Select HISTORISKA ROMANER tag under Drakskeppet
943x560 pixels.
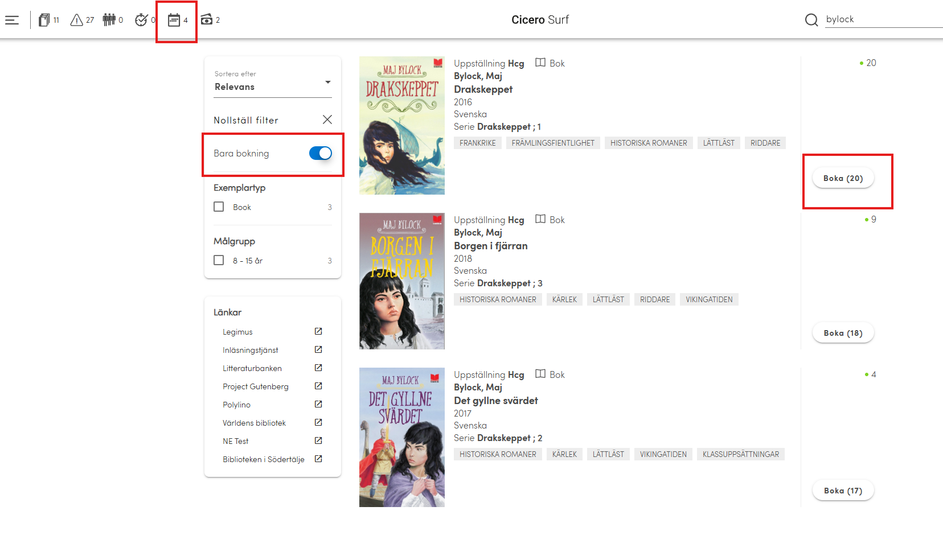pos(649,143)
